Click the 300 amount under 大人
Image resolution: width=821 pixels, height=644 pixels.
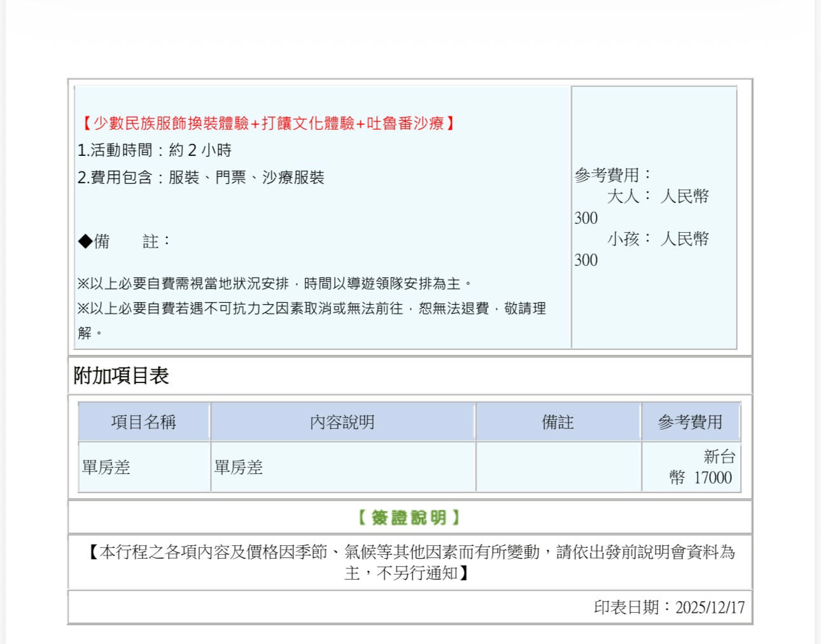pyautogui.click(x=586, y=218)
